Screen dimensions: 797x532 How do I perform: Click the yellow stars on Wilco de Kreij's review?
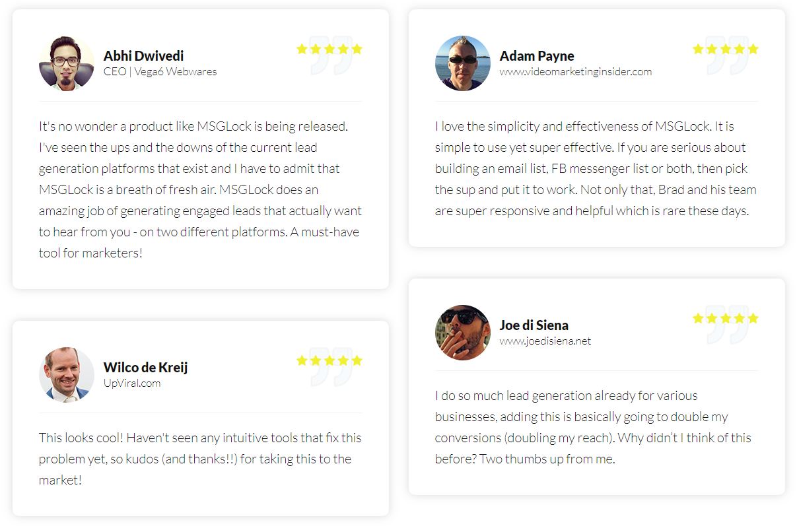(x=329, y=360)
